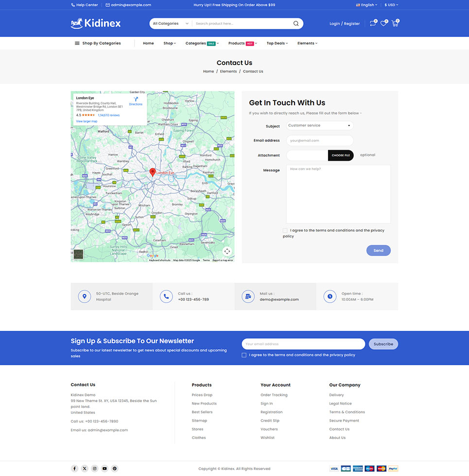Click the PayPal payment icon
The height and width of the screenshot is (476, 469).
[x=393, y=468]
